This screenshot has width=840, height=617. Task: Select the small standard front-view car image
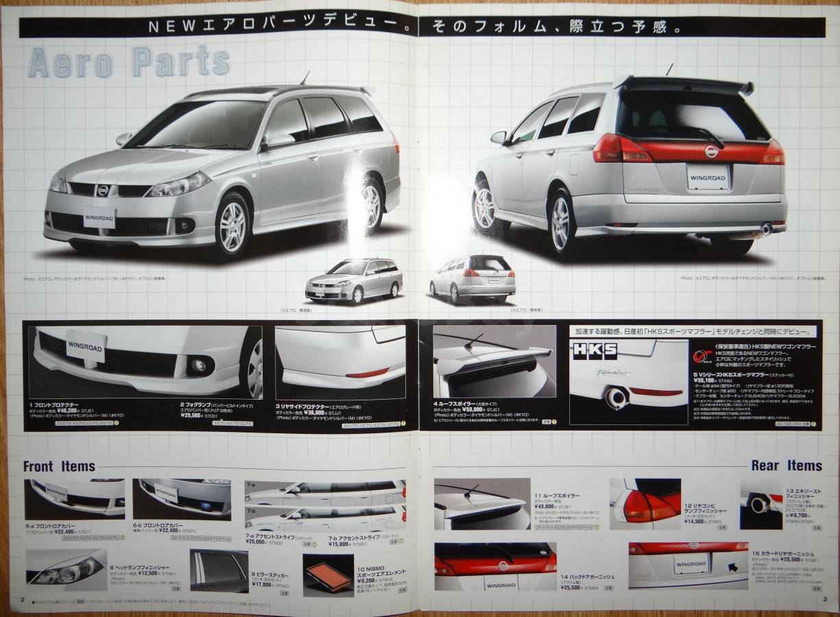(354, 280)
